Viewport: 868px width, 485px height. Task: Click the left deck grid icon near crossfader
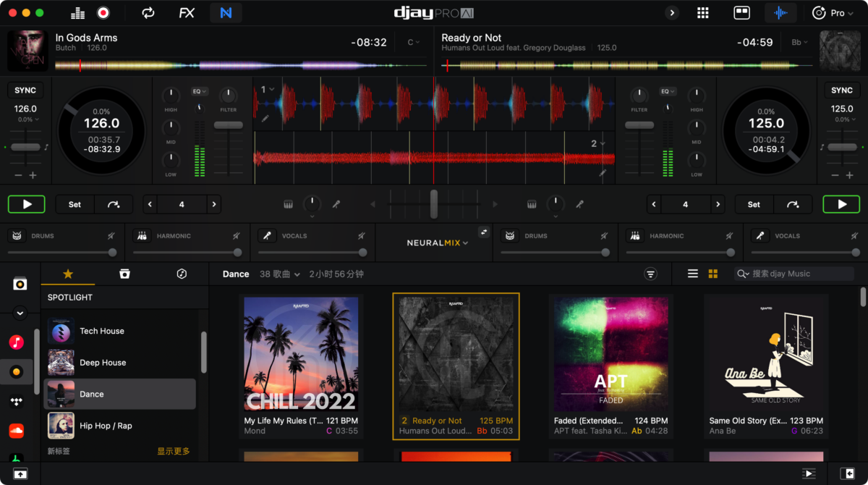point(288,205)
